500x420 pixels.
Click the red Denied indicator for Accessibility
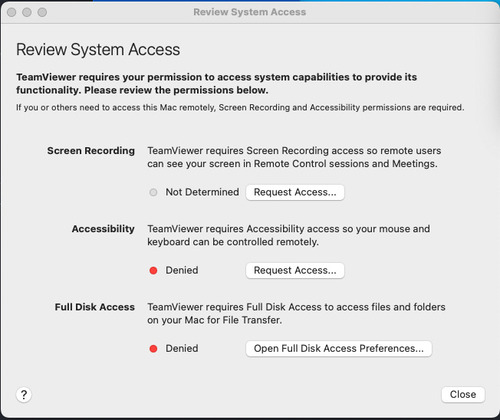[153, 270]
